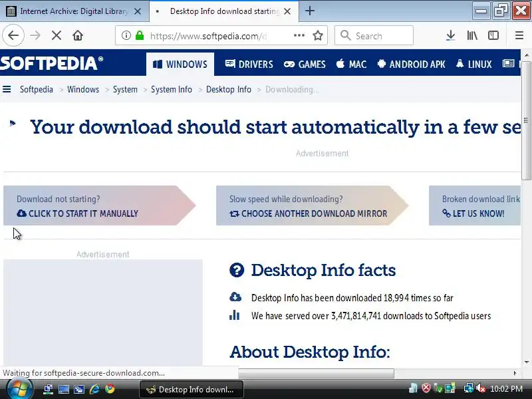This screenshot has width=532, height=399.
Task: Bookmark this page with the star icon
Action: (x=318, y=35)
